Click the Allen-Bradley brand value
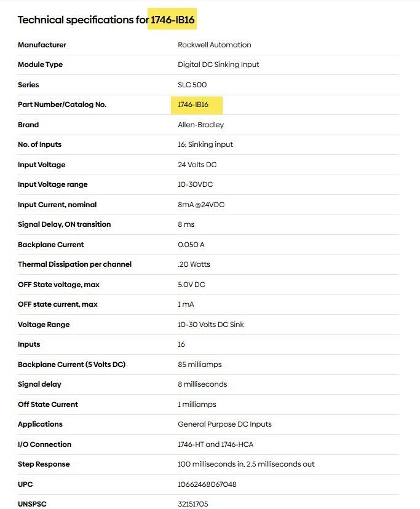Viewport: 420px width, 509px height. (200, 125)
